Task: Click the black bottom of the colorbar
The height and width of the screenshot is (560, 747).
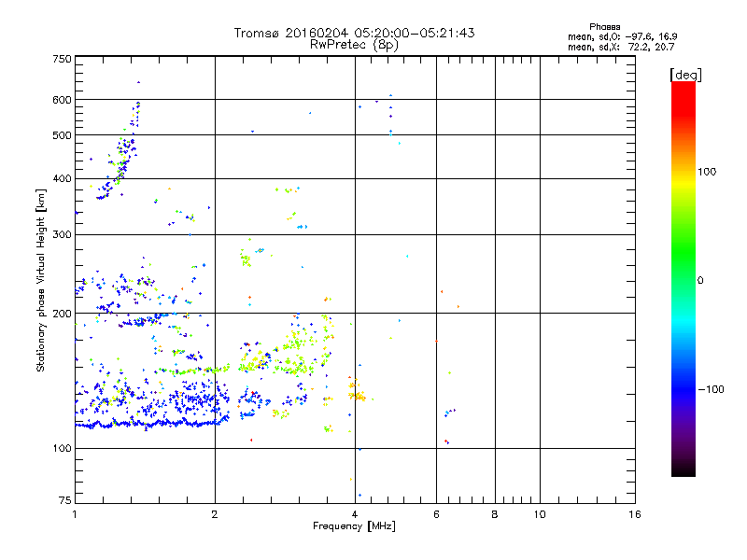Action: (x=684, y=469)
